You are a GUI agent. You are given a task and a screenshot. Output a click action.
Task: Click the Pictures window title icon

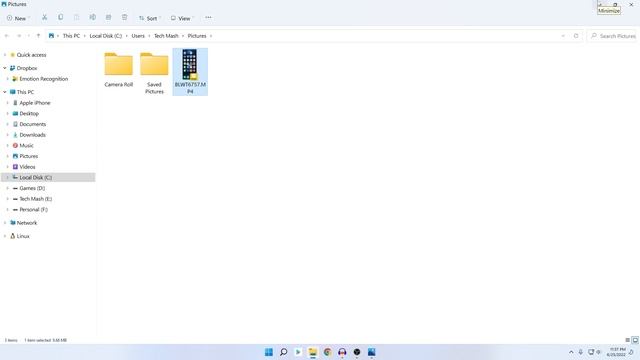pos(4,4)
